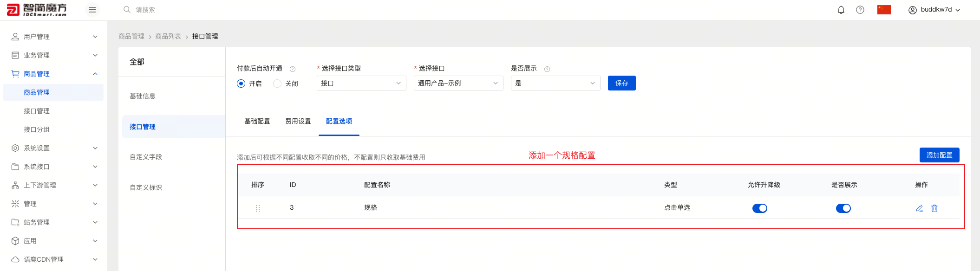The image size is (980, 271).
Task: Switch to the 费用设置 tab
Action: 298,121
